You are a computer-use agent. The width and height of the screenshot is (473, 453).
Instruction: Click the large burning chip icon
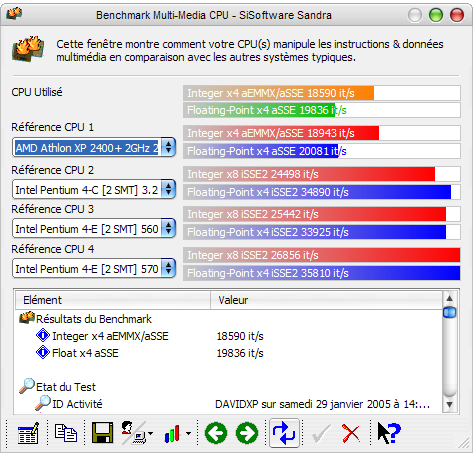click(28, 49)
